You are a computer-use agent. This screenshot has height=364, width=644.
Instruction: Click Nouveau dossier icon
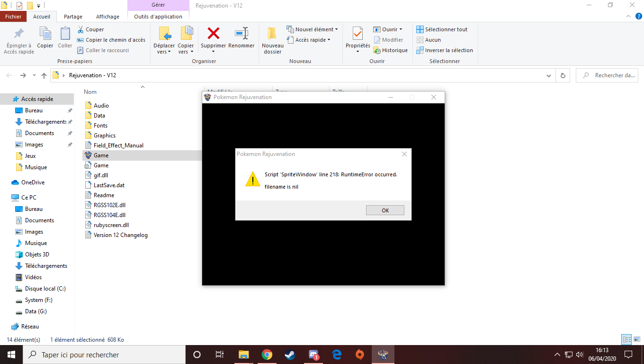tap(272, 34)
